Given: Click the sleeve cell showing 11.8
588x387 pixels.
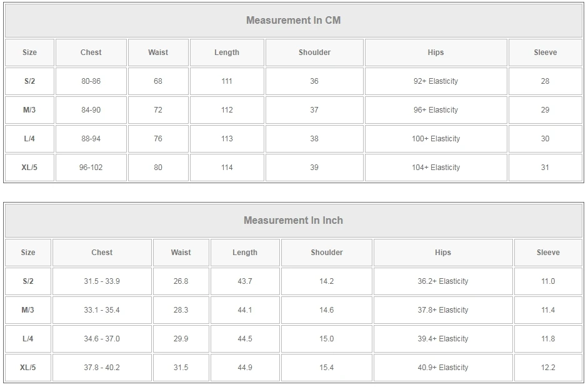Looking at the screenshot, I should 548,339.
